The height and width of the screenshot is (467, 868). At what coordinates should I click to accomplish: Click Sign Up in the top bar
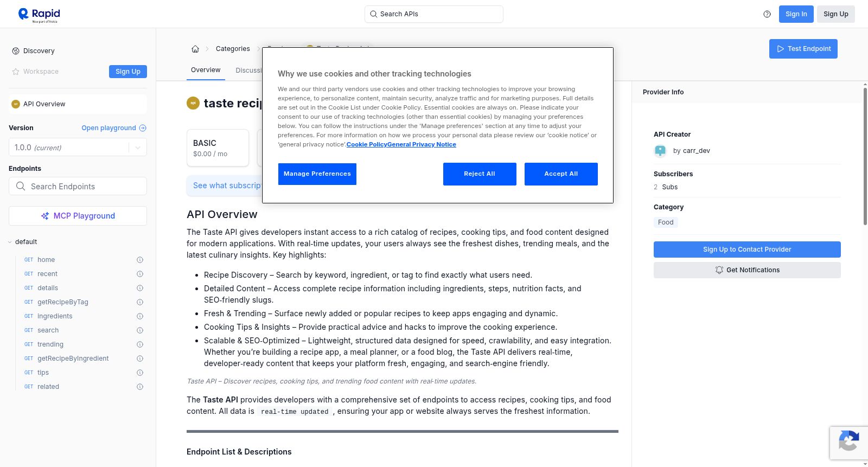pos(836,14)
